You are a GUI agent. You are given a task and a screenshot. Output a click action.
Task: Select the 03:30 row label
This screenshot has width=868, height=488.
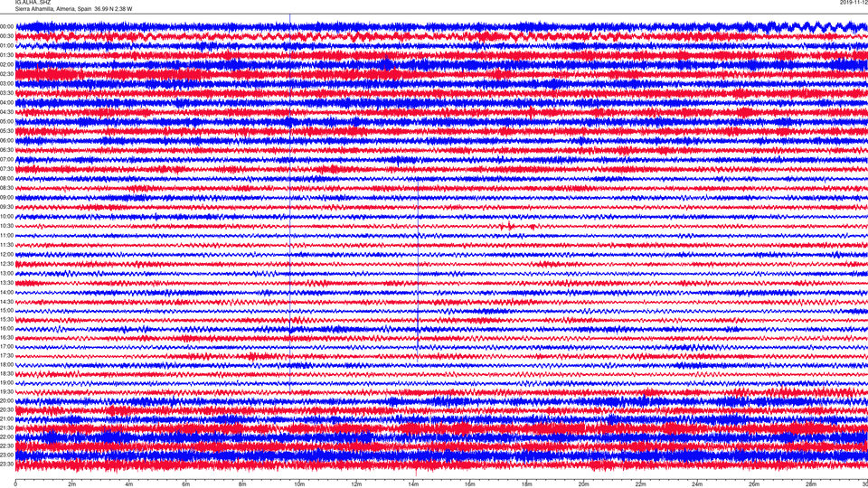pyautogui.click(x=7, y=93)
